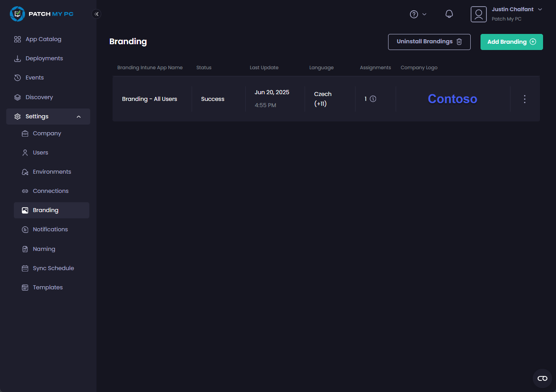The width and height of the screenshot is (556, 392).
Task: Open the three-dot row actions menu
Action: tap(525, 99)
